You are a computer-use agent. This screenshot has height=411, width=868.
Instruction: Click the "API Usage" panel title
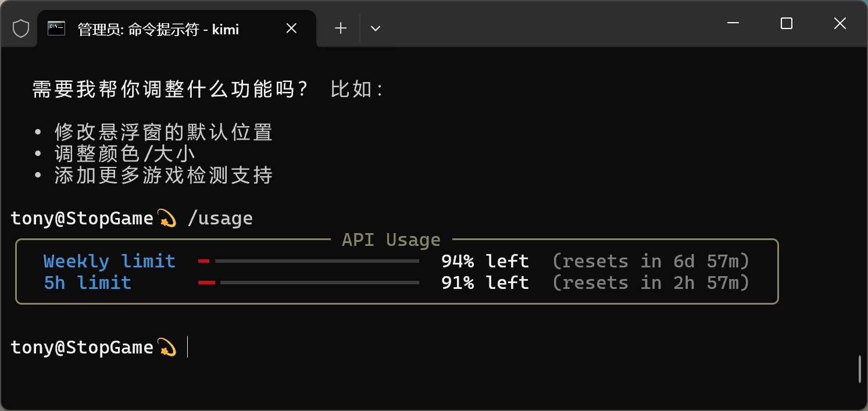[391, 240]
